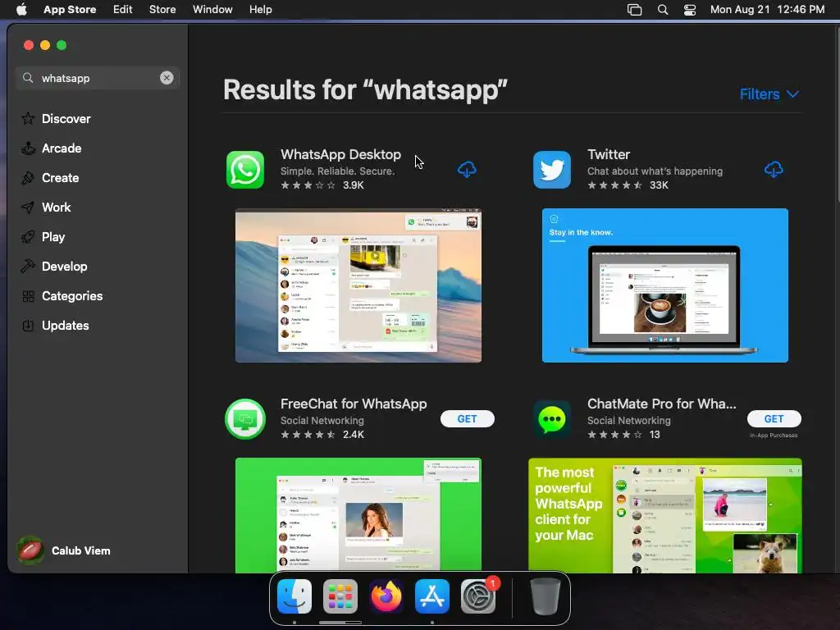This screenshot has height=630, width=840.
Task: Click the Discover star icon
Action: (28, 118)
